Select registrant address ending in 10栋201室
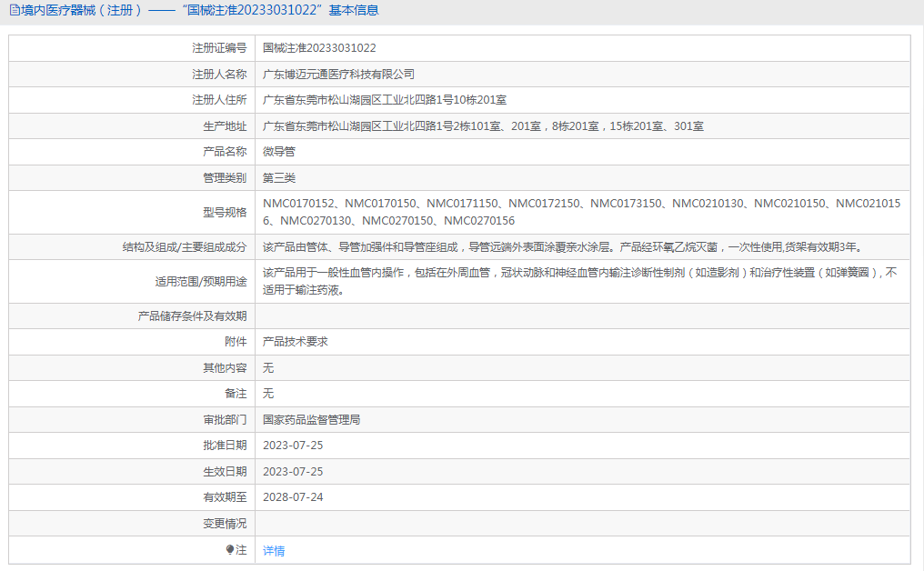 (385, 100)
